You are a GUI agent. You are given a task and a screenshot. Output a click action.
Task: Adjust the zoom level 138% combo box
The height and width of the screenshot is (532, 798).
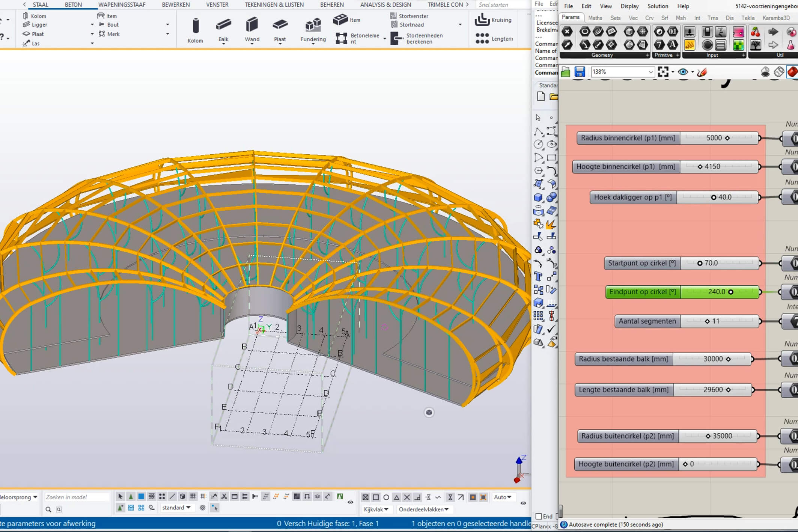pos(622,71)
